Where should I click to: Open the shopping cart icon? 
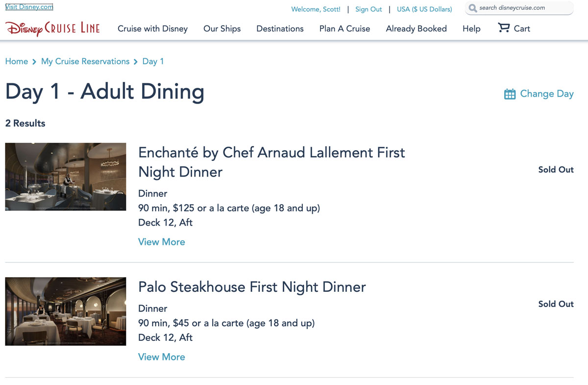coord(504,28)
